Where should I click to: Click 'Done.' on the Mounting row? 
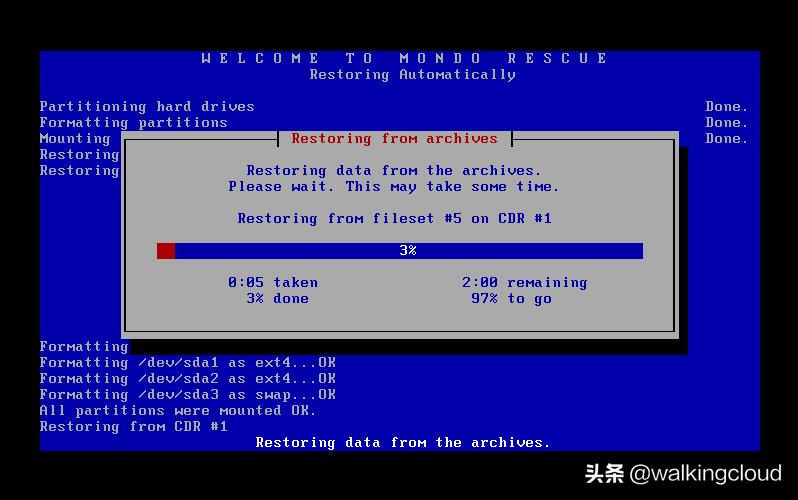(x=727, y=138)
